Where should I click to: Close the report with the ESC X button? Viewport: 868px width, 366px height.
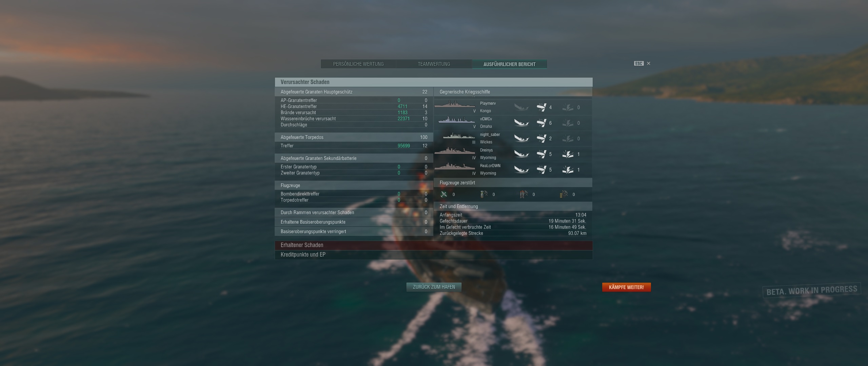coord(648,63)
